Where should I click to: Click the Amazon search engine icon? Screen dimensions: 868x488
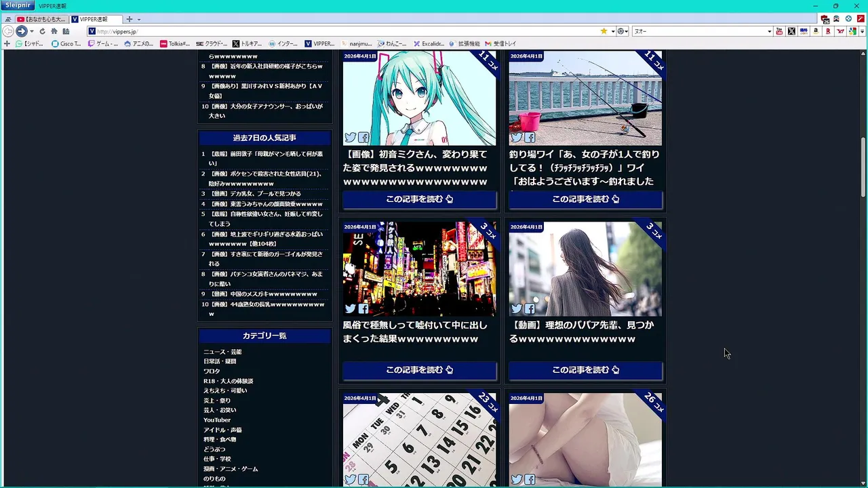click(816, 31)
